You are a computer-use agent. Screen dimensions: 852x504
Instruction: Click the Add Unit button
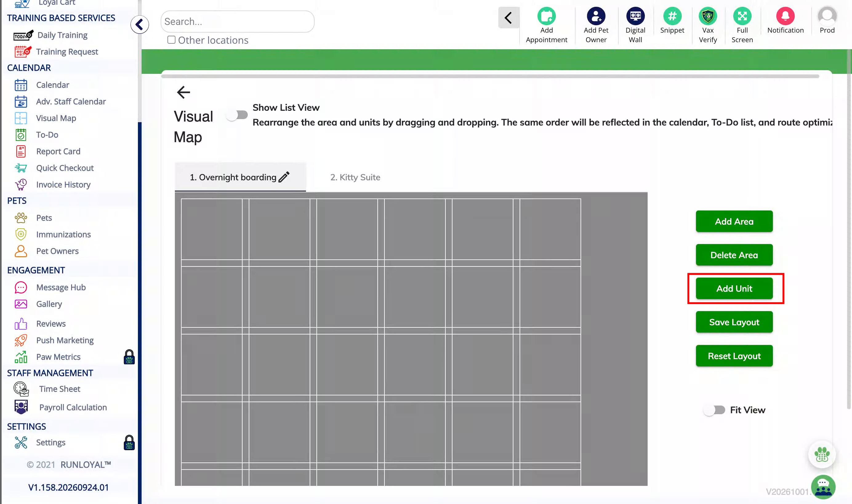[x=734, y=288]
